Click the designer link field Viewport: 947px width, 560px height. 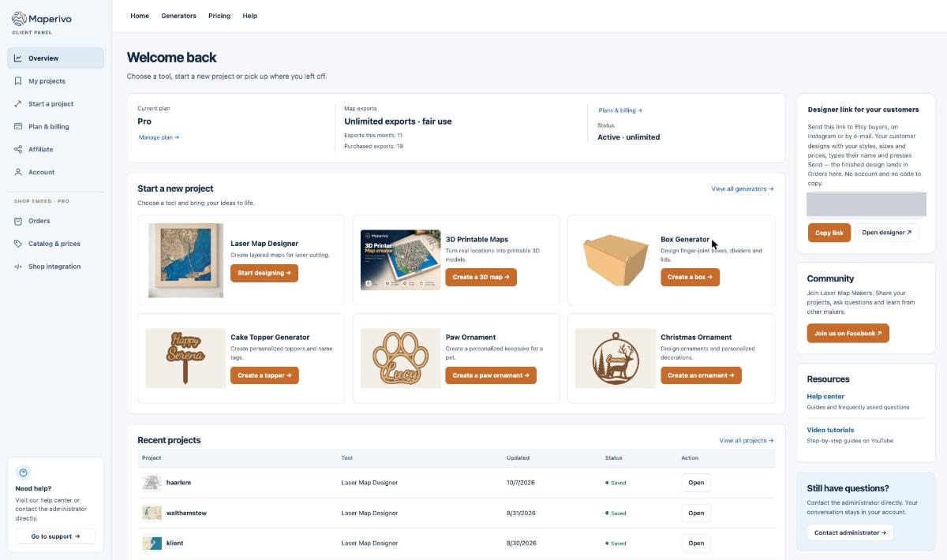[866, 204]
